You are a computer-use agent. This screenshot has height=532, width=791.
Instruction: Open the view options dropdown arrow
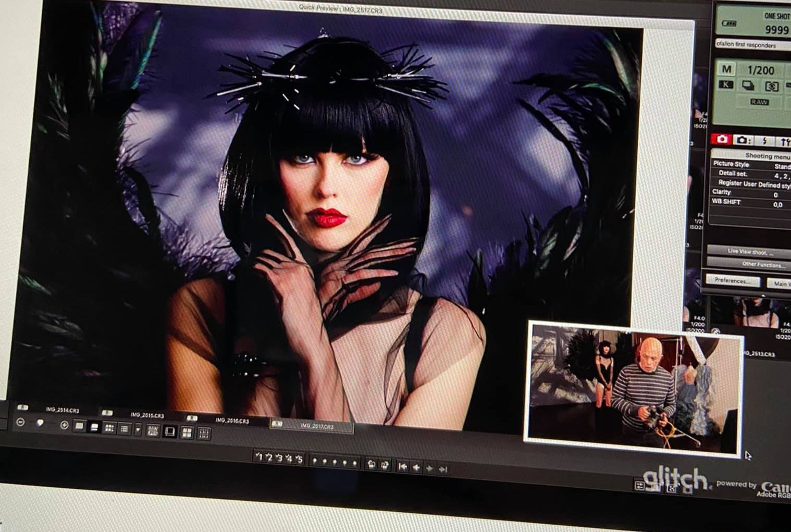[138, 429]
